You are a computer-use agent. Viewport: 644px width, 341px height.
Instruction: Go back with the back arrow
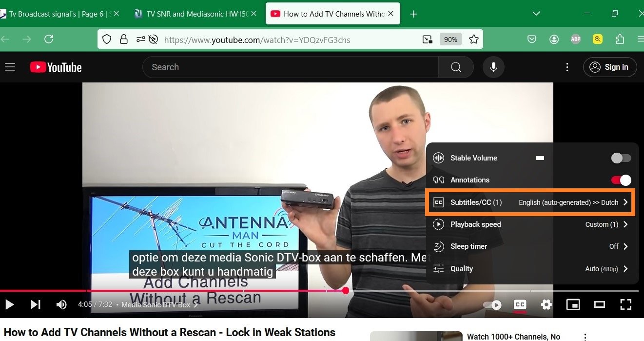(6, 39)
